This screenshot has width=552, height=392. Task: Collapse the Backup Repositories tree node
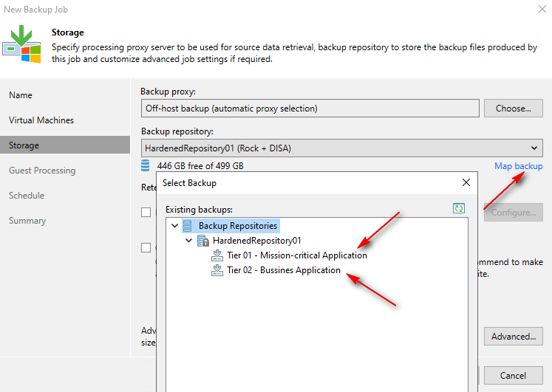[174, 226]
